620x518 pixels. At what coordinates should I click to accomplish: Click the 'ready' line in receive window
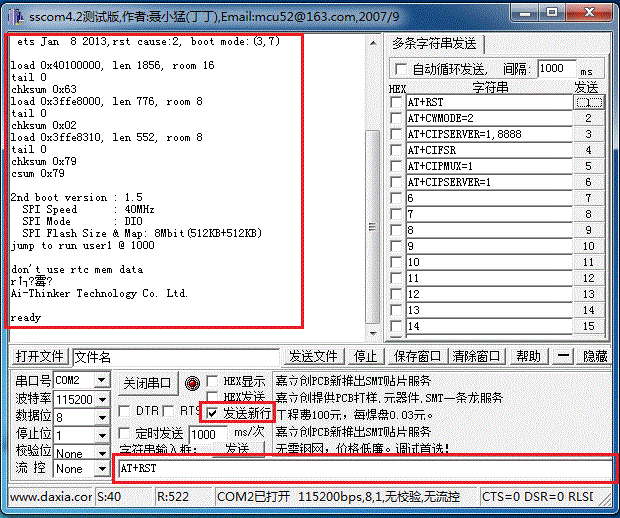click(26, 318)
